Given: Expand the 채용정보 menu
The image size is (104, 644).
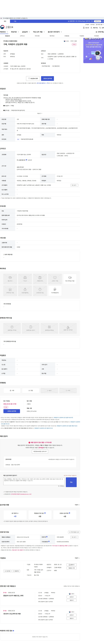Looking at the screenshot, I should 4,32.
